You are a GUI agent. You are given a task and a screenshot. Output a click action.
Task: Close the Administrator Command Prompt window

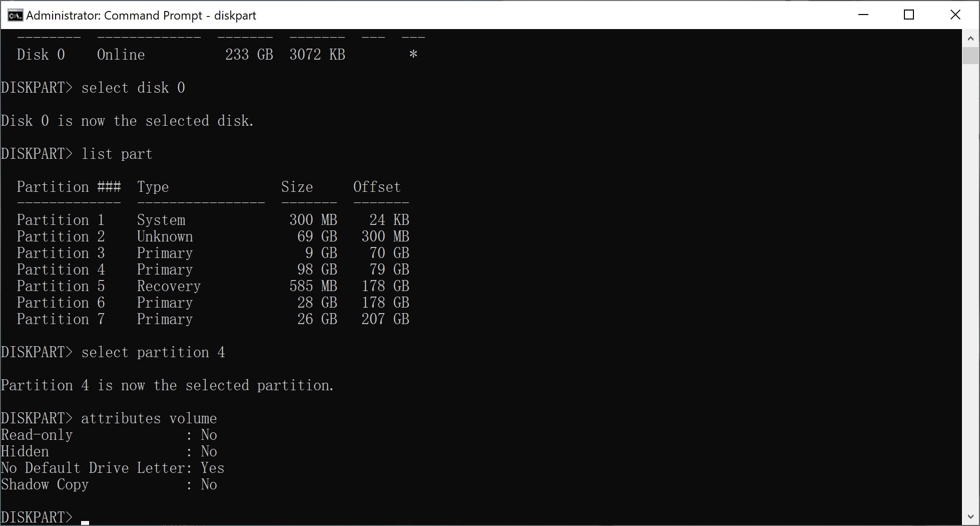click(955, 15)
